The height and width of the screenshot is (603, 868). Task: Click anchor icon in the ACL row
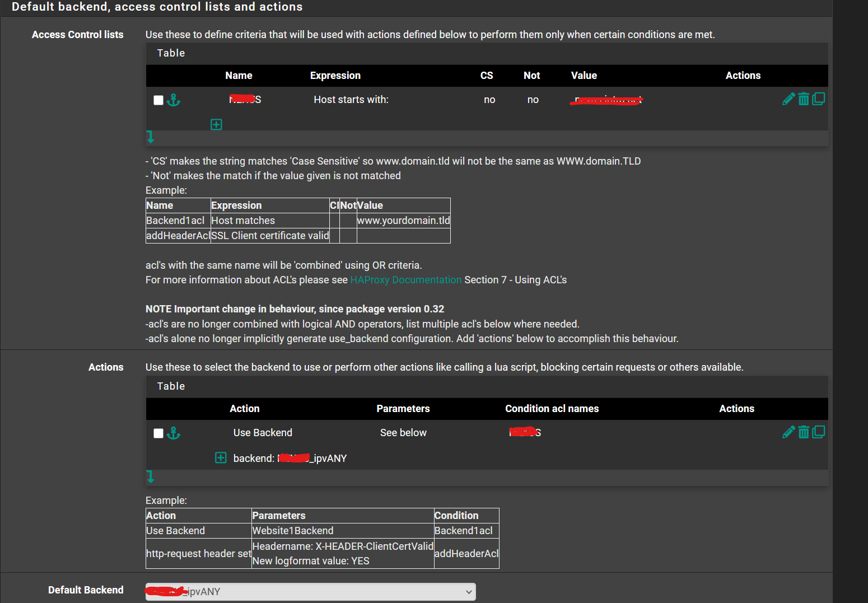click(174, 100)
